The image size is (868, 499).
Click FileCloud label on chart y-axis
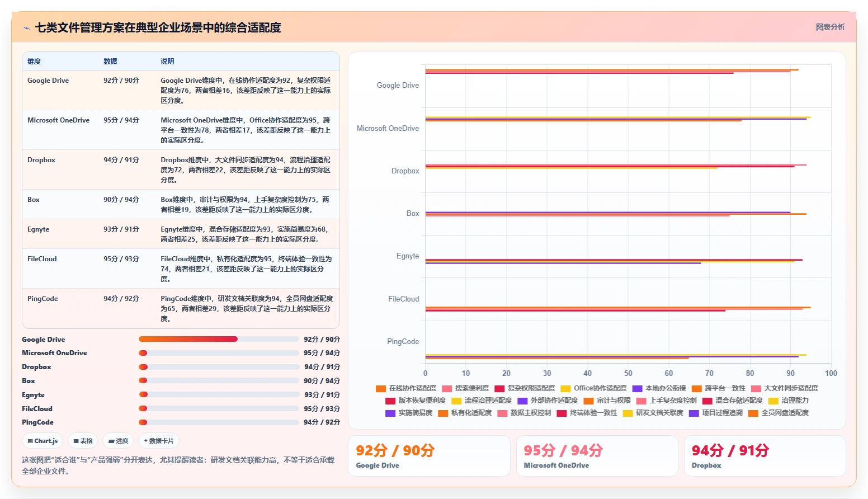[x=404, y=299]
